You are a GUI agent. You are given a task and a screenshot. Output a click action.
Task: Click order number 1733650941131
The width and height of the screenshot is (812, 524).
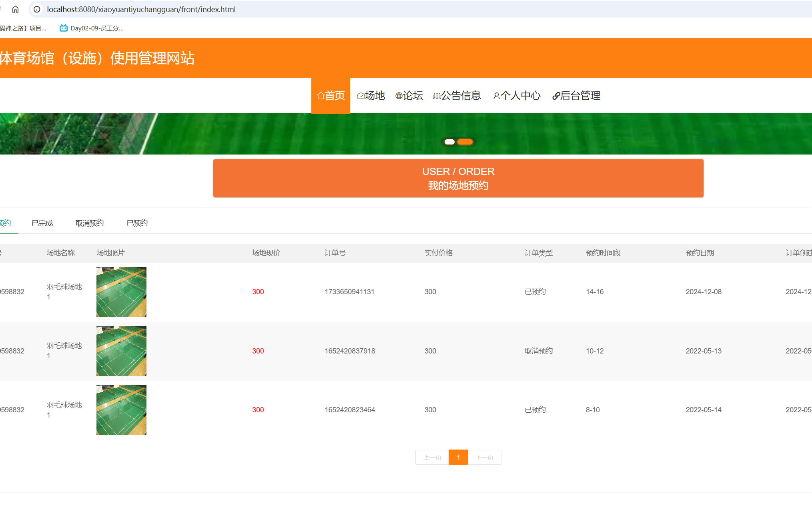click(349, 292)
